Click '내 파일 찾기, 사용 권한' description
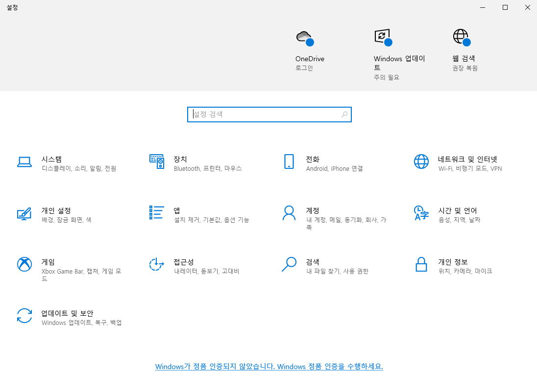Screen dimensions: 537x392 (337, 271)
